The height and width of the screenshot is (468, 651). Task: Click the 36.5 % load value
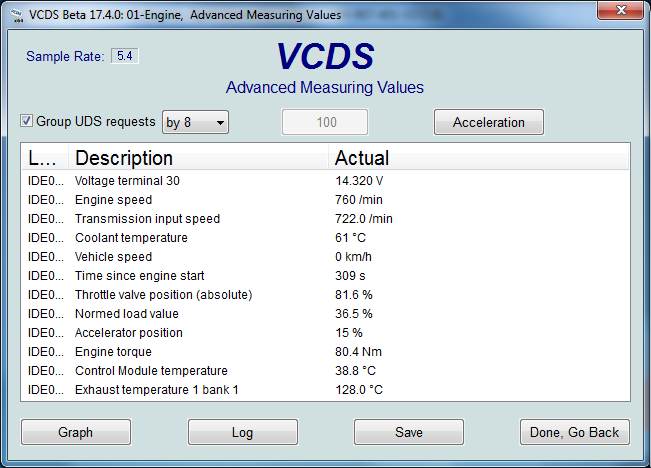point(354,314)
